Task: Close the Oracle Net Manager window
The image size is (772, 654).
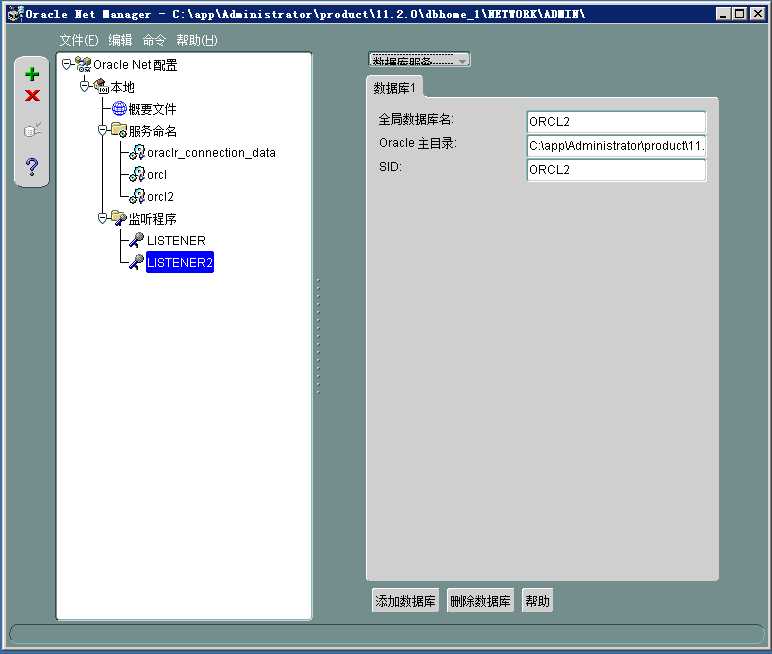Action: (757, 14)
